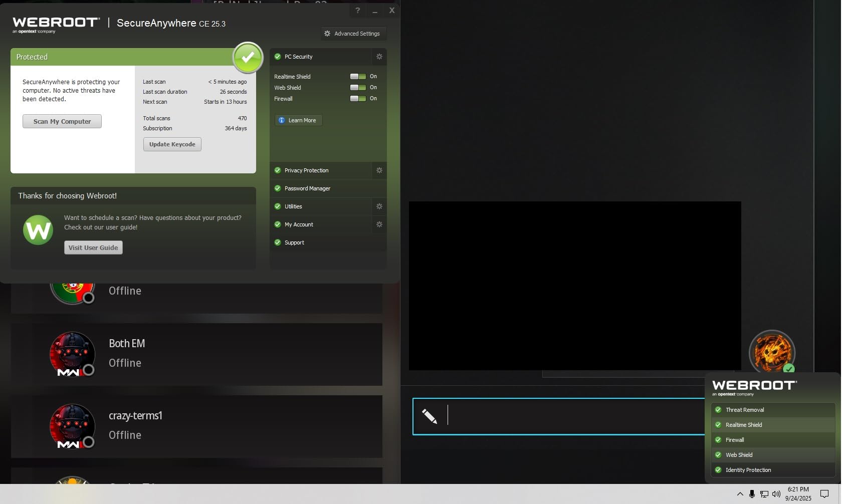842x504 pixels.
Task: Click the Both EM player avatar
Action: pyautogui.click(x=72, y=354)
